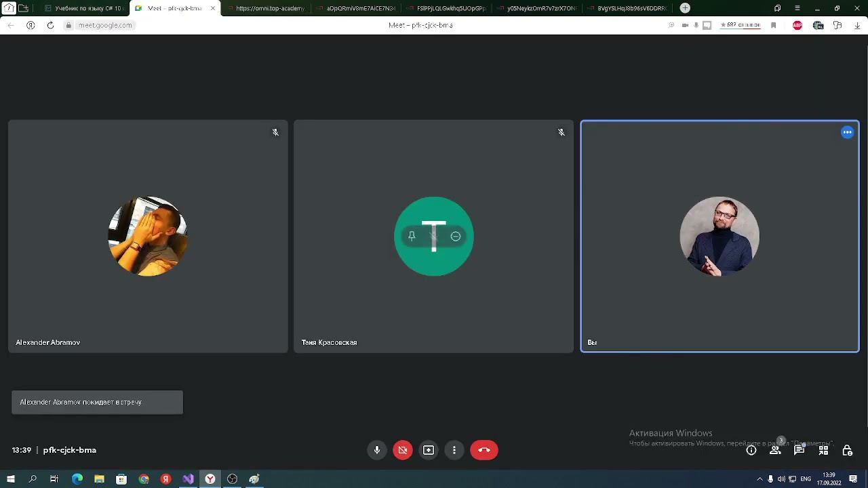Show meeting details info panel

tap(751, 450)
